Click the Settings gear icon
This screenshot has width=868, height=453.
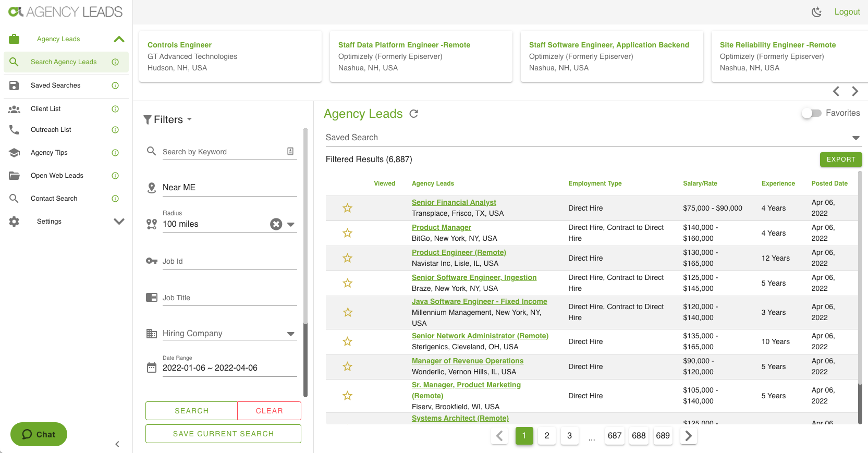[x=14, y=222]
